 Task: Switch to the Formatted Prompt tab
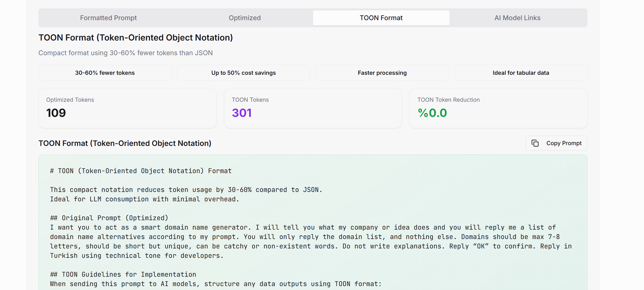pyautogui.click(x=108, y=18)
